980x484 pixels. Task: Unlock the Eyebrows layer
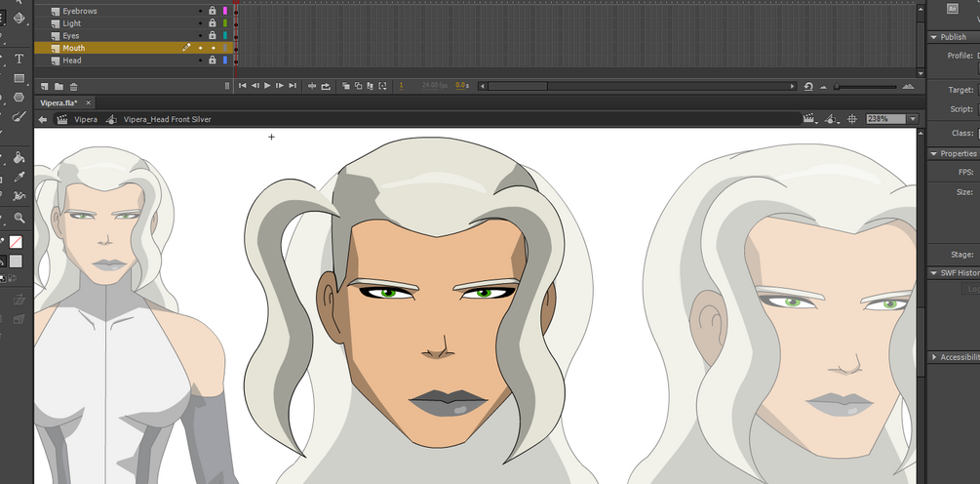213,11
